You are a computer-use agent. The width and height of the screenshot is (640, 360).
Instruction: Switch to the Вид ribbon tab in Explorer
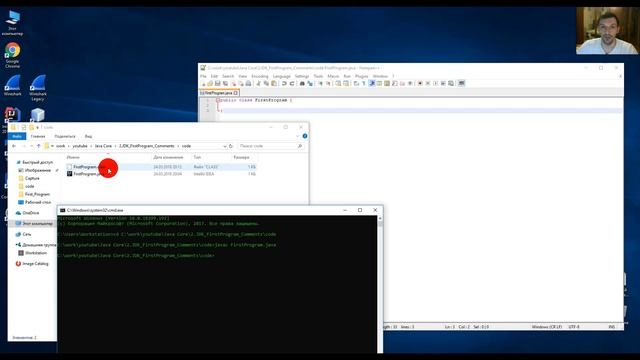pyautogui.click(x=89, y=136)
